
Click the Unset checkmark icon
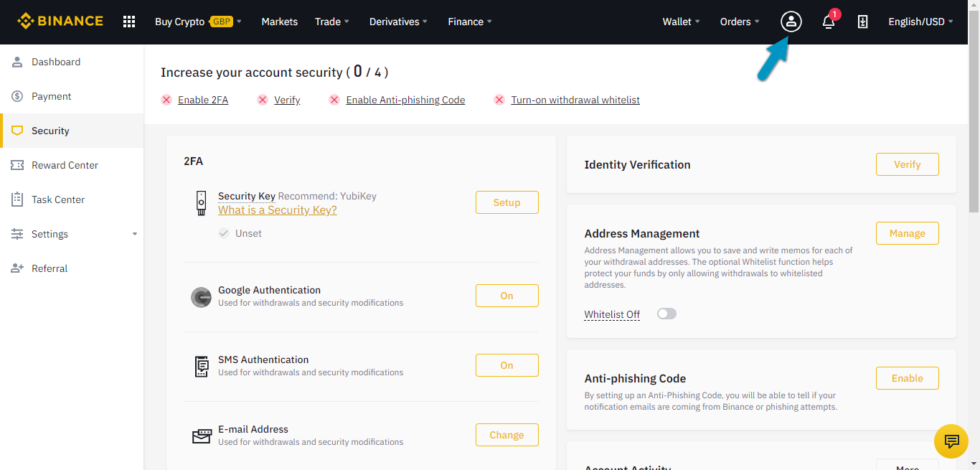click(x=224, y=233)
